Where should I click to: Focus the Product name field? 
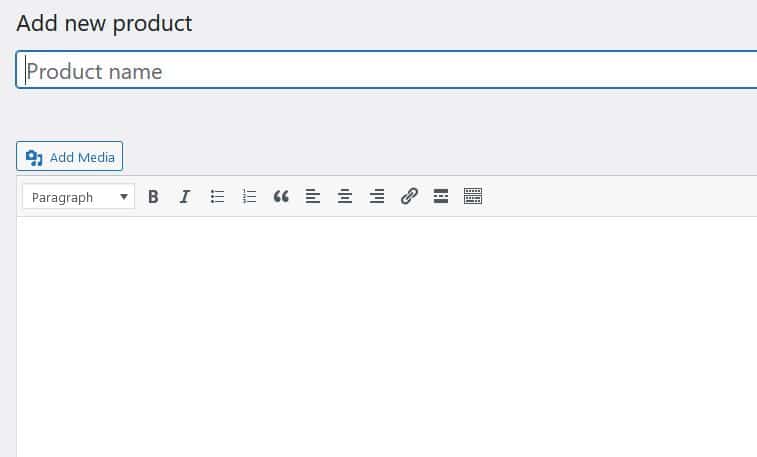390,71
